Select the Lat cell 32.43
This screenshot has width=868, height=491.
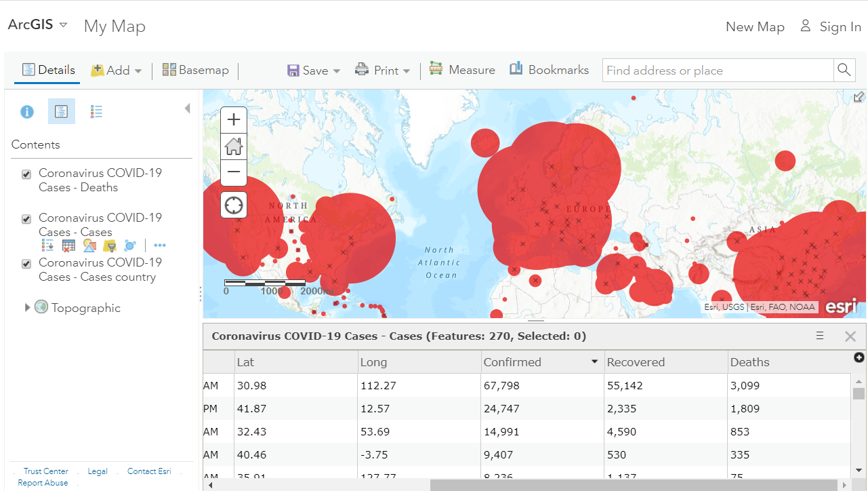(296, 431)
